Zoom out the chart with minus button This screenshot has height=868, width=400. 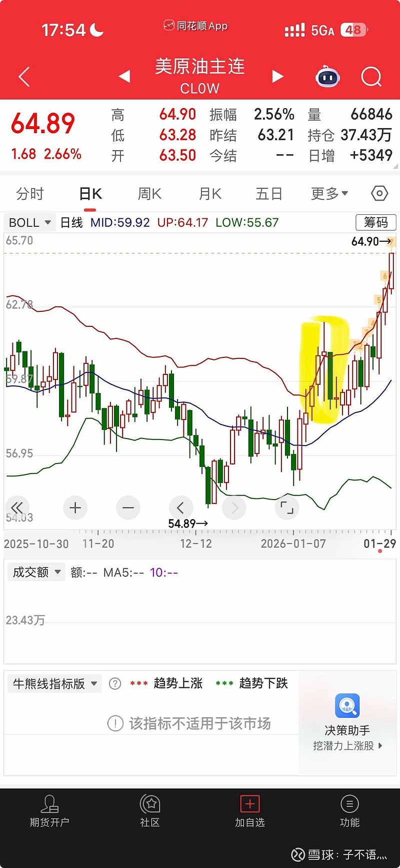pos(128,508)
